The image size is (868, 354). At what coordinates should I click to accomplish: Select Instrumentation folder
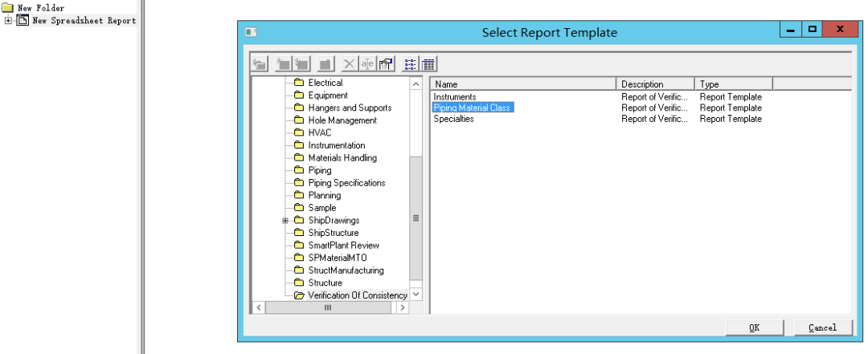[337, 145]
